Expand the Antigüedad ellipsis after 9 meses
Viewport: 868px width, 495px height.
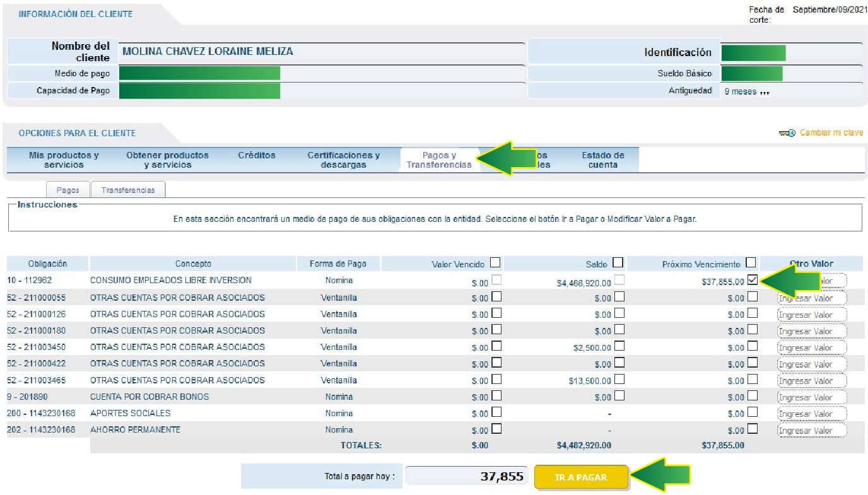coord(765,92)
